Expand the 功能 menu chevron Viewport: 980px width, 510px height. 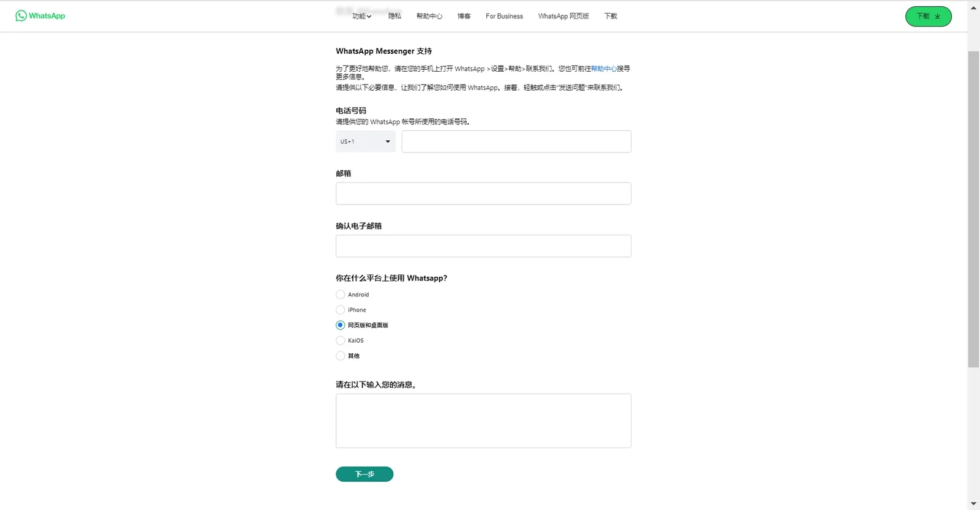click(369, 17)
